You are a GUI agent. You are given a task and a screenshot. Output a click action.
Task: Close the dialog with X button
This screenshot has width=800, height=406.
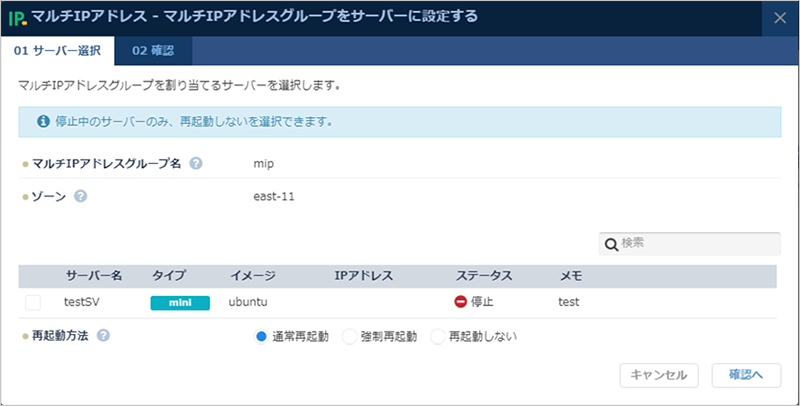[x=780, y=17]
